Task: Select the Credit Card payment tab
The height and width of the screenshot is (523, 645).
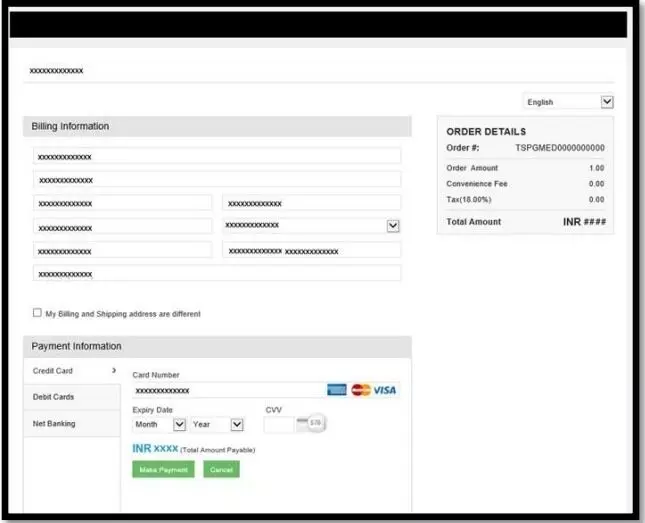Action: point(53,371)
